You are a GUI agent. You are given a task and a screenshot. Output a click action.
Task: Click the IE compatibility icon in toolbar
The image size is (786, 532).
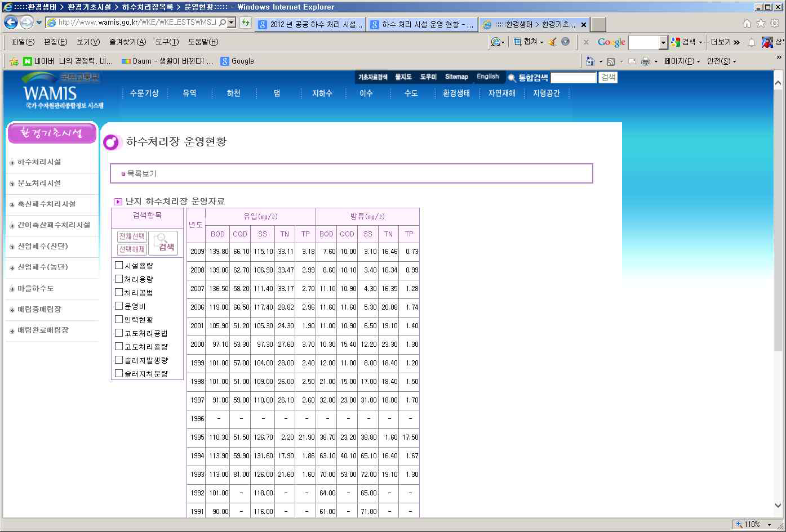pyautogui.click(x=496, y=42)
